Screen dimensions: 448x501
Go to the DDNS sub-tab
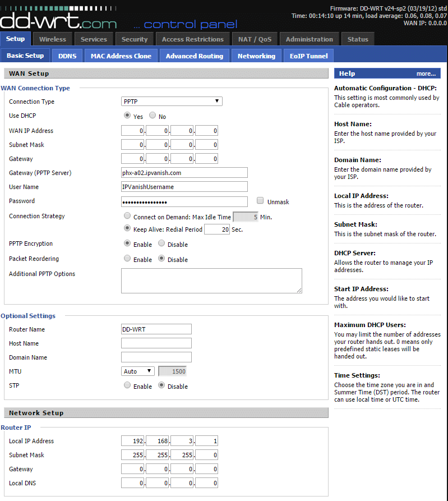(x=67, y=56)
